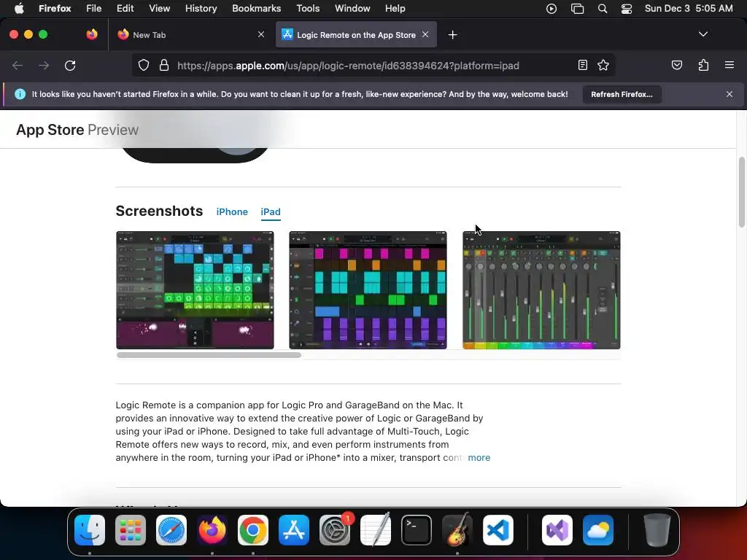Open the colorful tracks arrangement screenshot
The width and height of the screenshot is (747, 560).
368,290
